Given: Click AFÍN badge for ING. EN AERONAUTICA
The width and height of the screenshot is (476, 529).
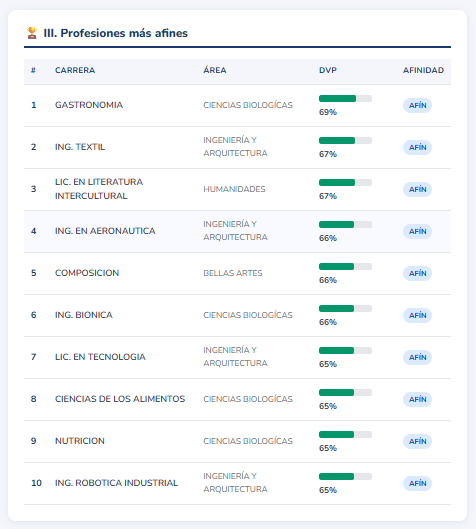Looking at the screenshot, I should 417,231.
